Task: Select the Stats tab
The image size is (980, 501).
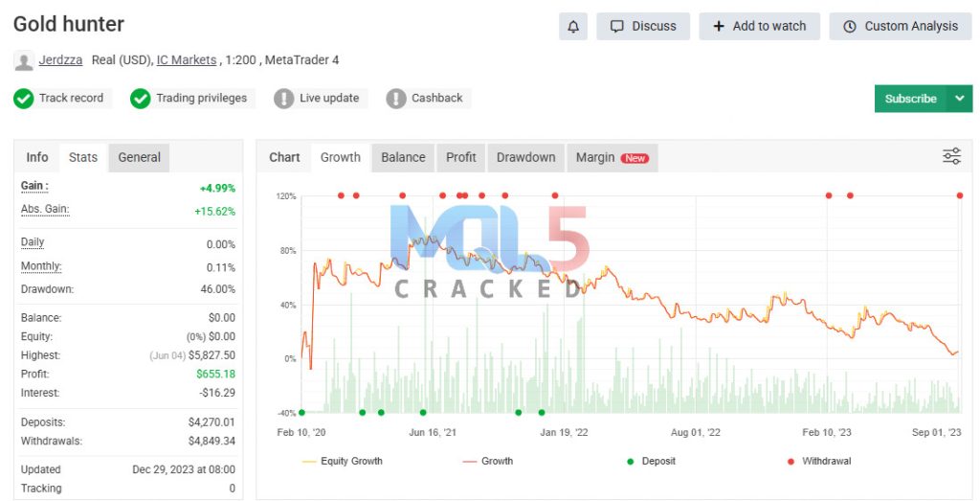Action: pos(83,158)
